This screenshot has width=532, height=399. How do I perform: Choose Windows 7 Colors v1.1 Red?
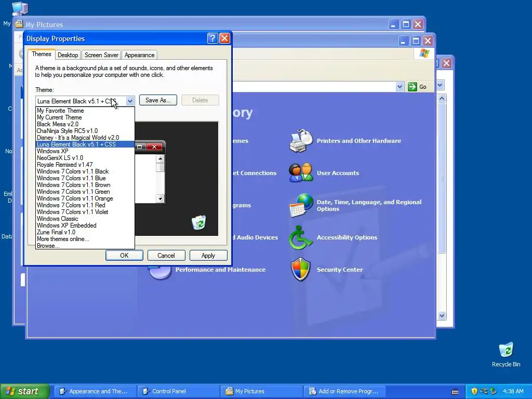(85, 205)
